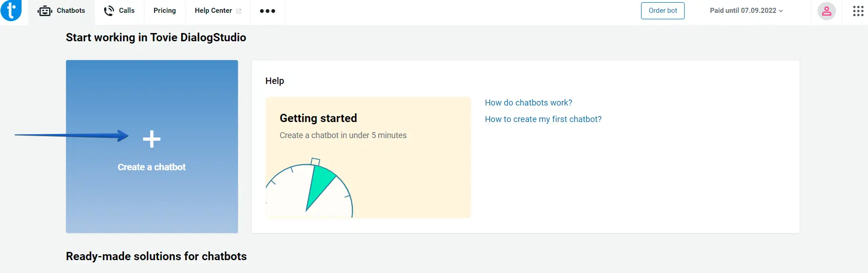Click the chatbot robot icon
868x273 pixels.
(45, 11)
